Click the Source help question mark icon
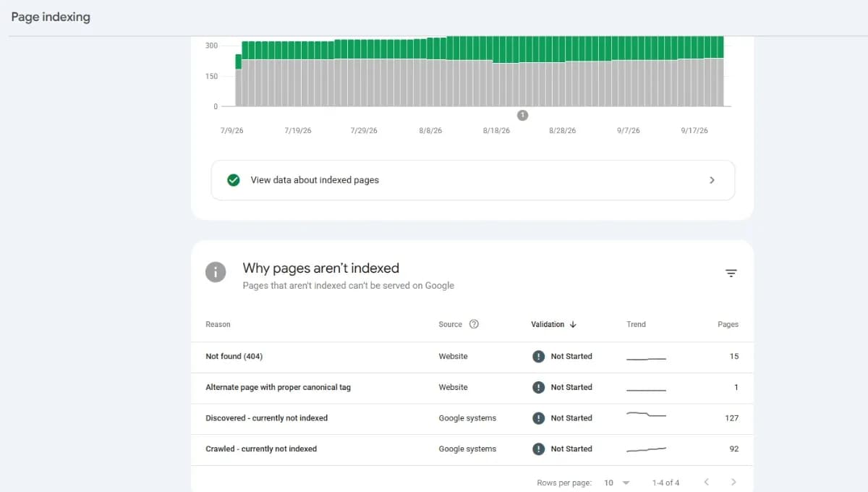 coord(474,324)
